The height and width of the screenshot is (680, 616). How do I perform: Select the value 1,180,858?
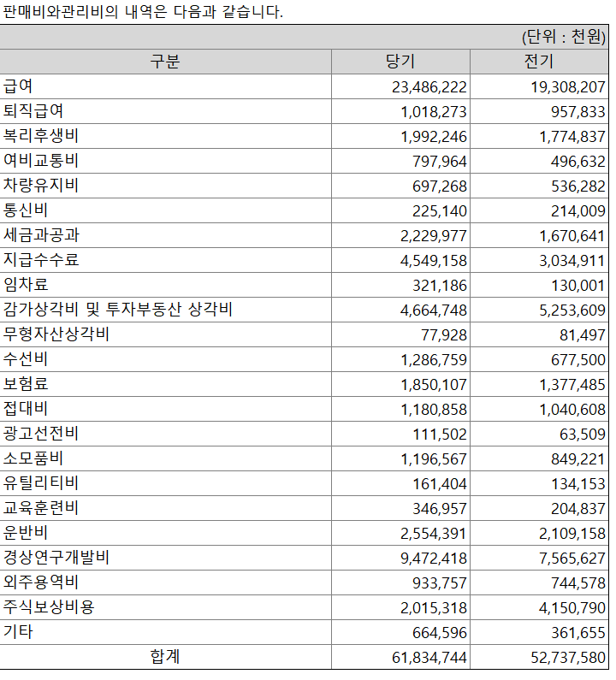(x=434, y=410)
